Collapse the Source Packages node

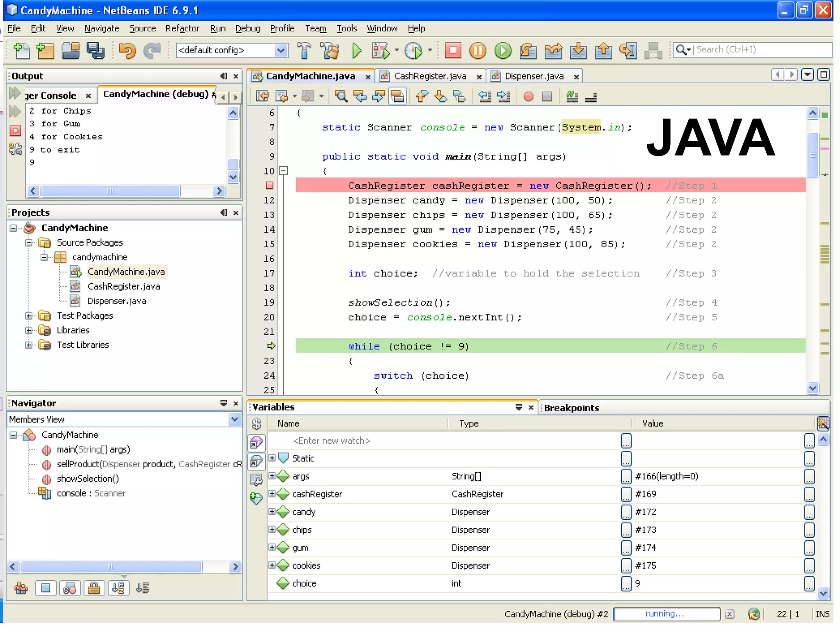click(x=29, y=243)
